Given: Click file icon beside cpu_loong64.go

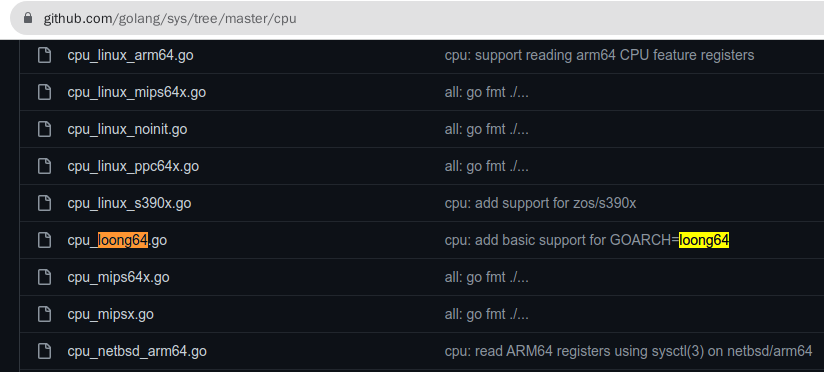Looking at the screenshot, I should click(44, 240).
